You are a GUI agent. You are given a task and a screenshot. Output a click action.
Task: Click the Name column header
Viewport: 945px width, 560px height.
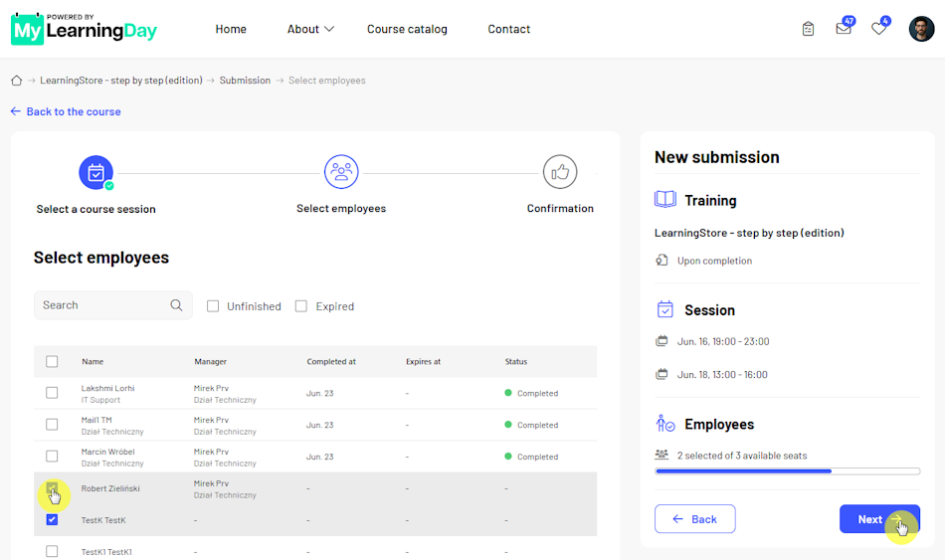click(93, 362)
